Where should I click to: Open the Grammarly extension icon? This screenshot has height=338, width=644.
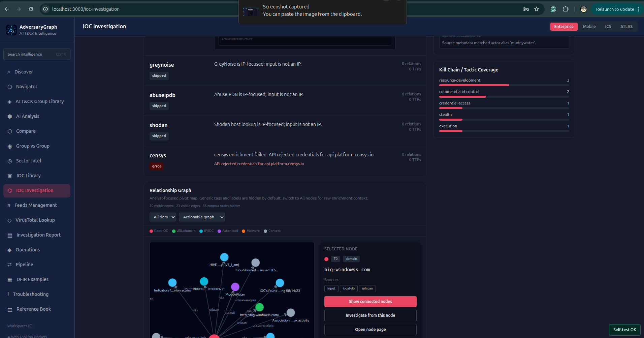553,9
